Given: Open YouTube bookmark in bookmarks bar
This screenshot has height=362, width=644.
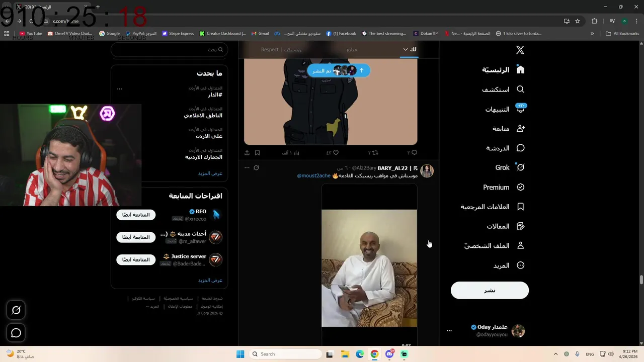Looking at the screenshot, I should [x=31, y=34].
